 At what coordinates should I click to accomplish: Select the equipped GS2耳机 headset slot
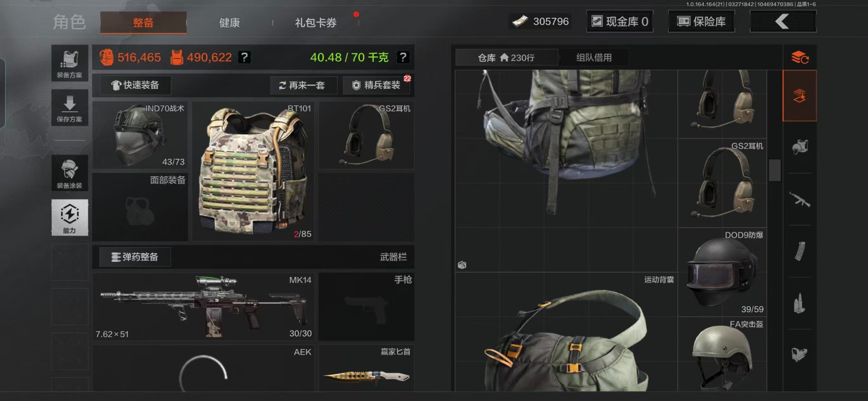(367, 135)
